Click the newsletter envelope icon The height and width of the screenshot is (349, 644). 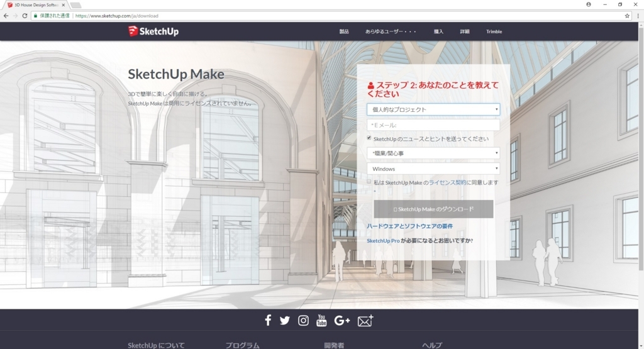pos(365,321)
